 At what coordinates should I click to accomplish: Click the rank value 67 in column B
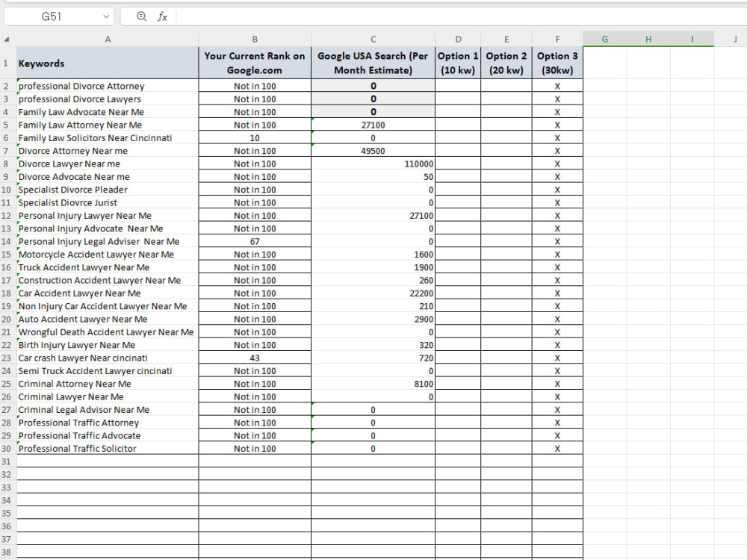click(x=255, y=241)
